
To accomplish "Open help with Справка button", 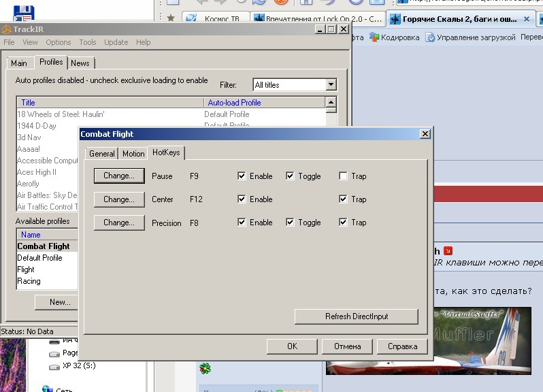I will coord(402,346).
